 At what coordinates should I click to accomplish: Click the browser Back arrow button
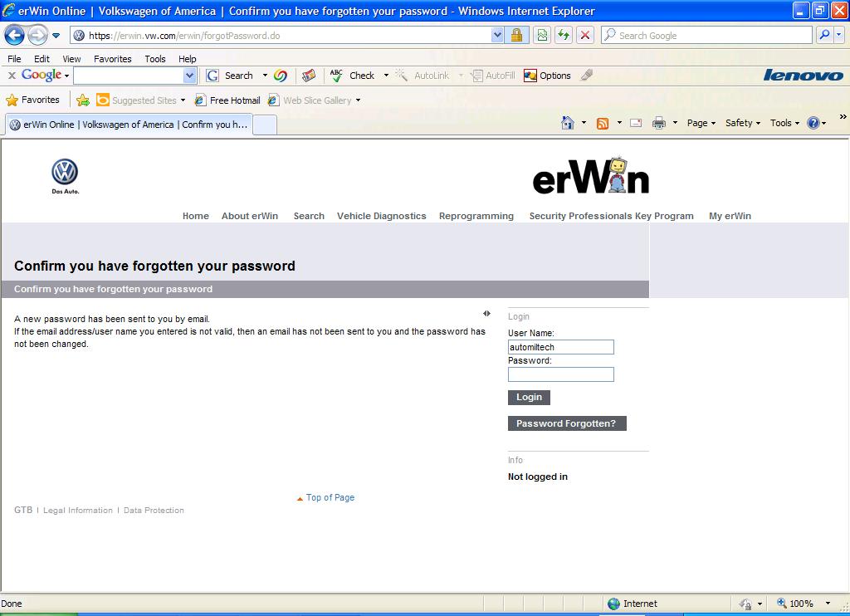click(14, 36)
